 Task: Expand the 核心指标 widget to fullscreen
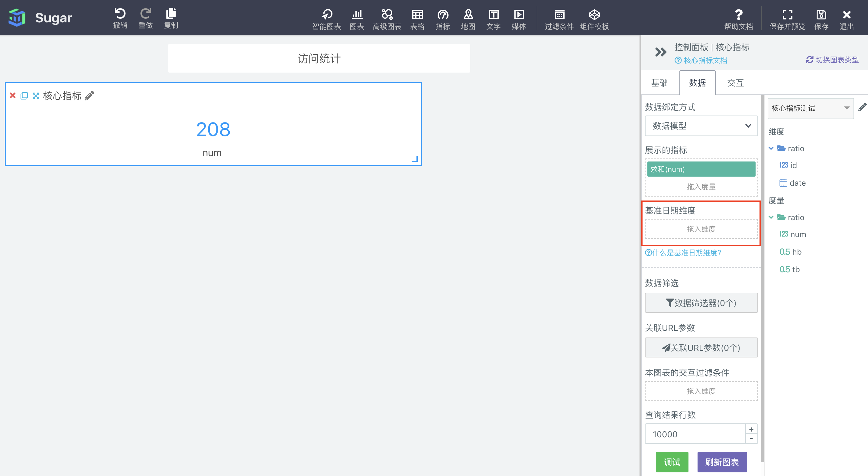(36, 96)
